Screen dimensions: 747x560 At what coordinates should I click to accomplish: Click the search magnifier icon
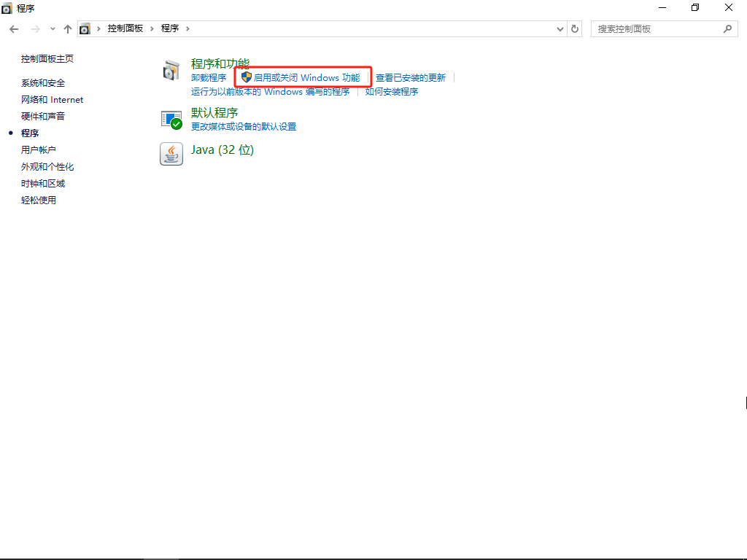click(727, 28)
